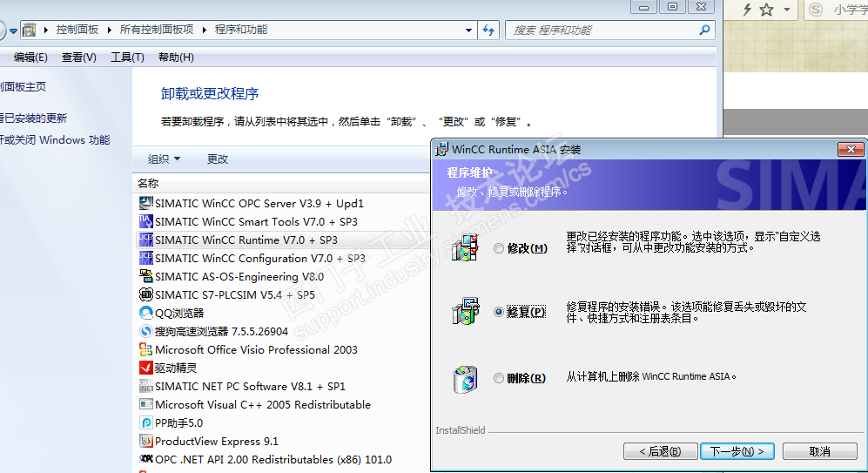
Task: Open the 组织 dropdown
Action: (x=164, y=159)
